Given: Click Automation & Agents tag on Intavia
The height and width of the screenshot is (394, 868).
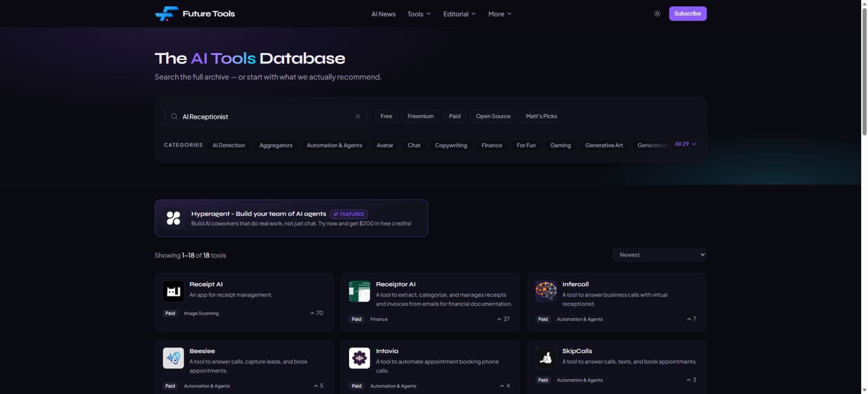Looking at the screenshot, I should click(393, 386).
